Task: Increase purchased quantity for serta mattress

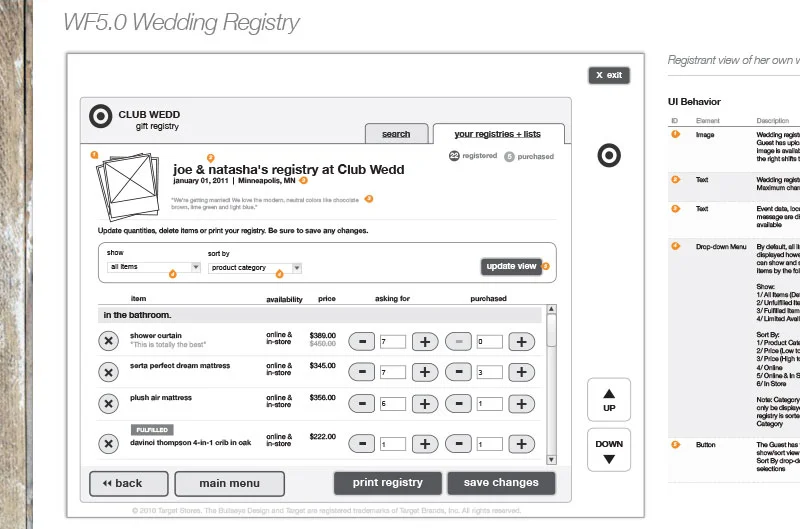Action: click(521, 372)
